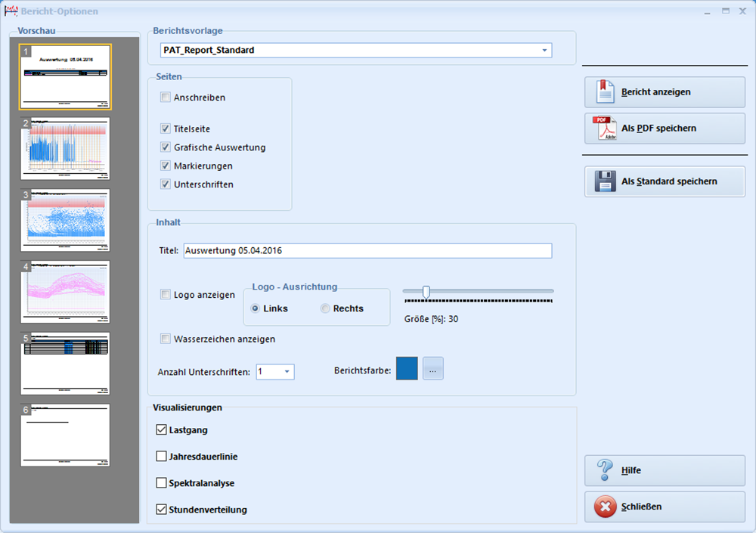The width and height of the screenshot is (756, 533).
Task: Click the 'Vorschau' panel heading
Action: [x=36, y=30]
